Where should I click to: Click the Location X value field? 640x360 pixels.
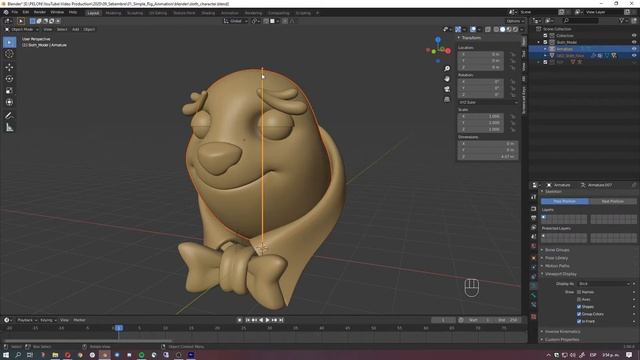click(481, 54)
